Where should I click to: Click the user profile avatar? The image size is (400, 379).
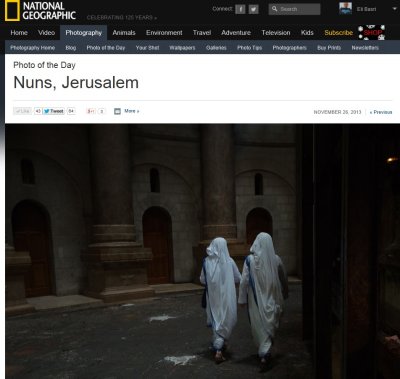point(345,9)
